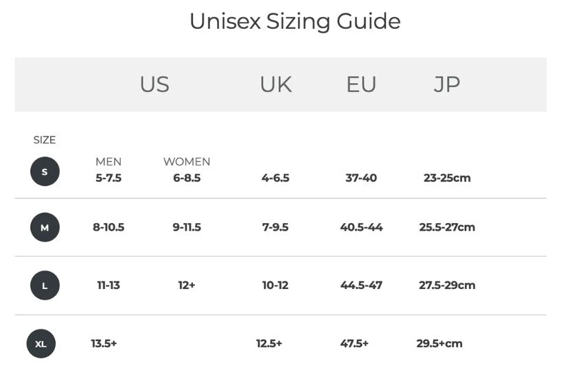This screenshot has width=561, height=392.
Task: Select the 23-25cm JP size value
Action: pyautogui.click(x=447, y=178)
